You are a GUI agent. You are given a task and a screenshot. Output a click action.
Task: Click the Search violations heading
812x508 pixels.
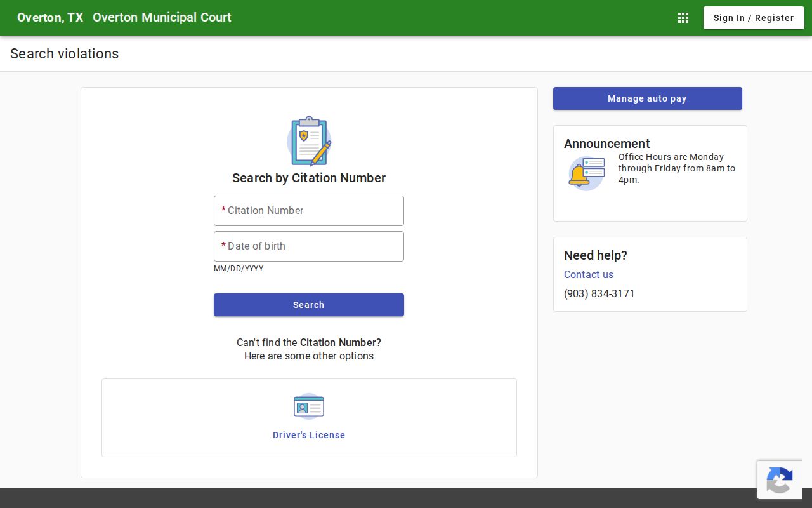tap(65, 54)
